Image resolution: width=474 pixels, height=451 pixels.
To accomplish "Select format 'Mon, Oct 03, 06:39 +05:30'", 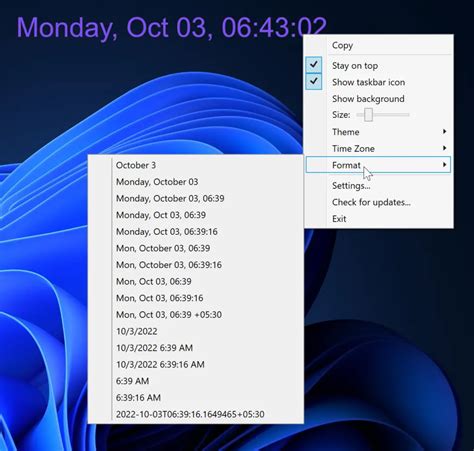I will 196,315.
